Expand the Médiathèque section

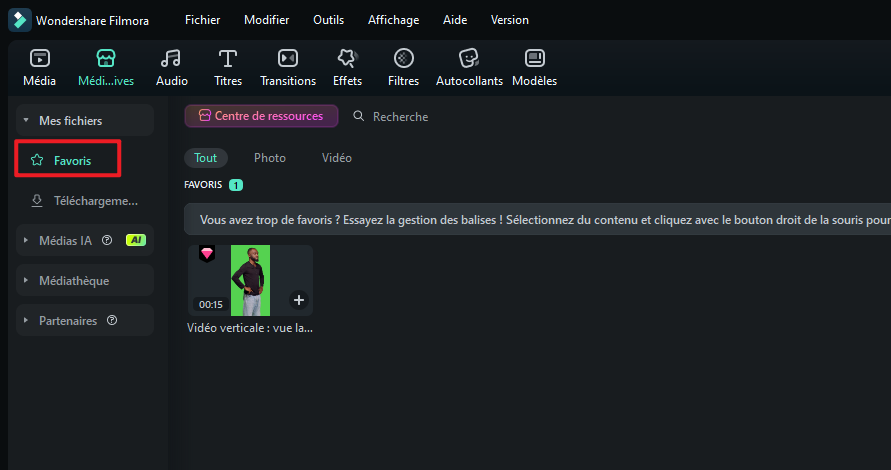(x=26, y=280)
